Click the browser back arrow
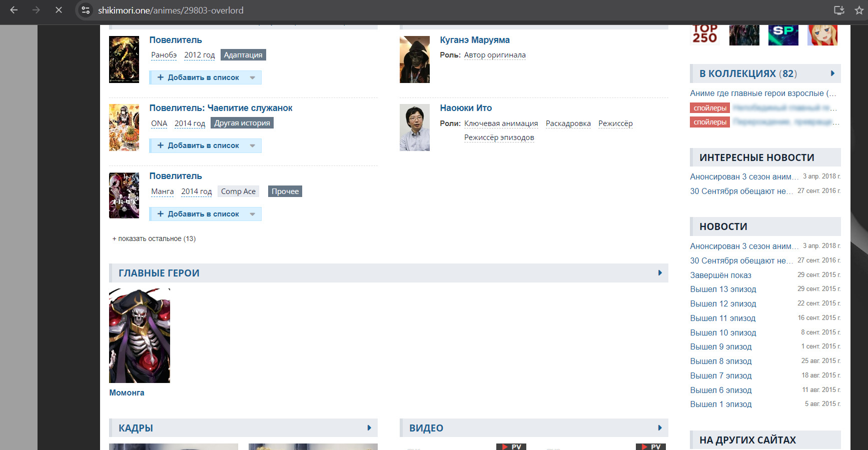The width and height of the screenshot is (868, 450). coord(14,10)
